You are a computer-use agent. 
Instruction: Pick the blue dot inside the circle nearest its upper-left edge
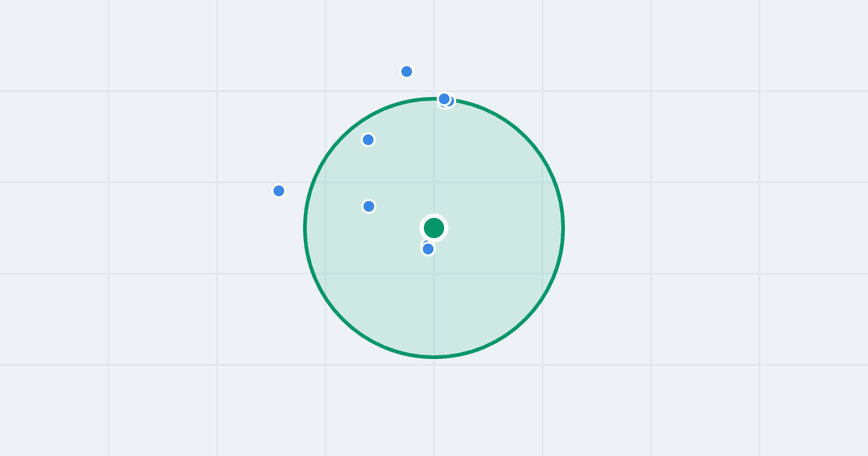click(368, 140)
